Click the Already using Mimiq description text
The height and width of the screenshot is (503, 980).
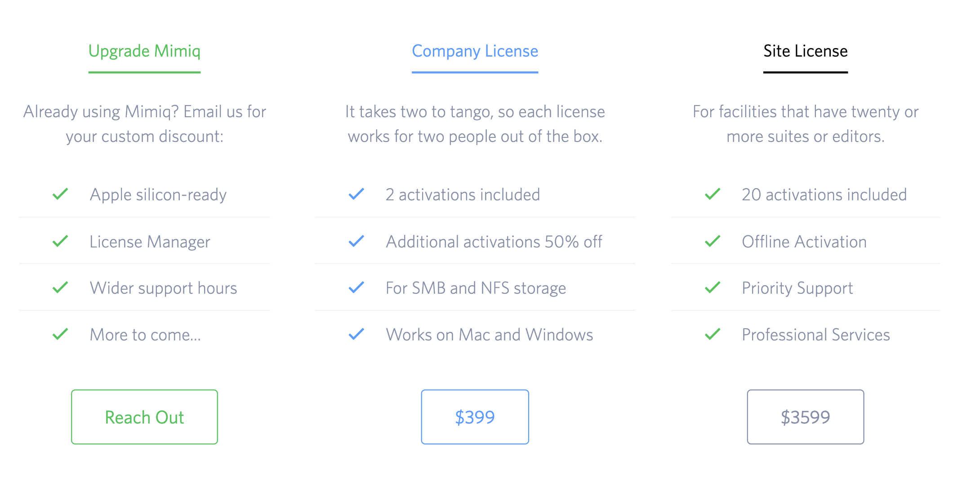coord(144,124)
